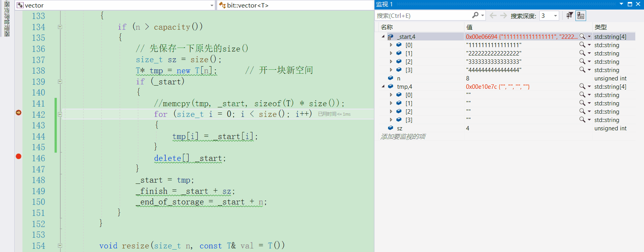644x252 pixels.
Task: Open watch window options menu arrow
Action: pyautogui.click(x=621, y=4)
